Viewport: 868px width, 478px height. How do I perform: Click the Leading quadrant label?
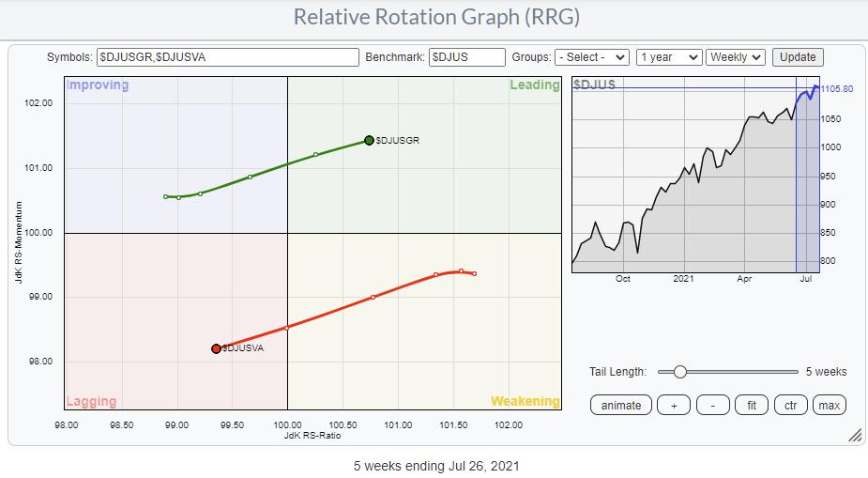(x=534, y=85)
